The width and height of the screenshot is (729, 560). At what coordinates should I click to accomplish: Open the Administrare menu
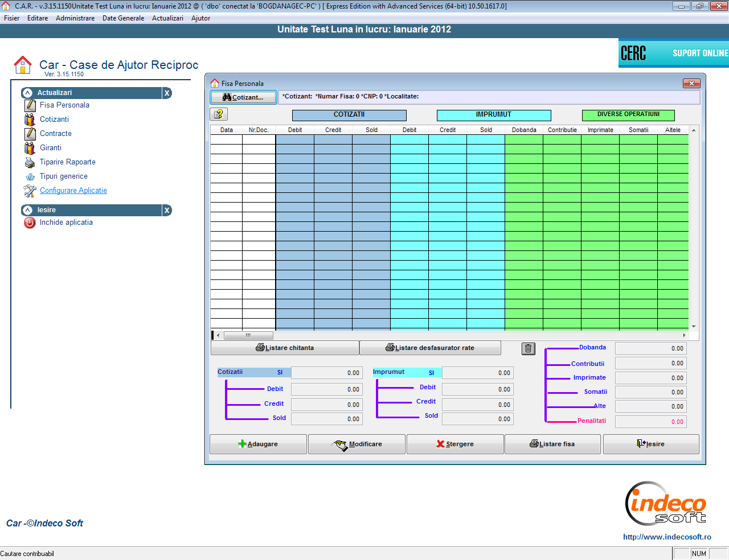75,18
